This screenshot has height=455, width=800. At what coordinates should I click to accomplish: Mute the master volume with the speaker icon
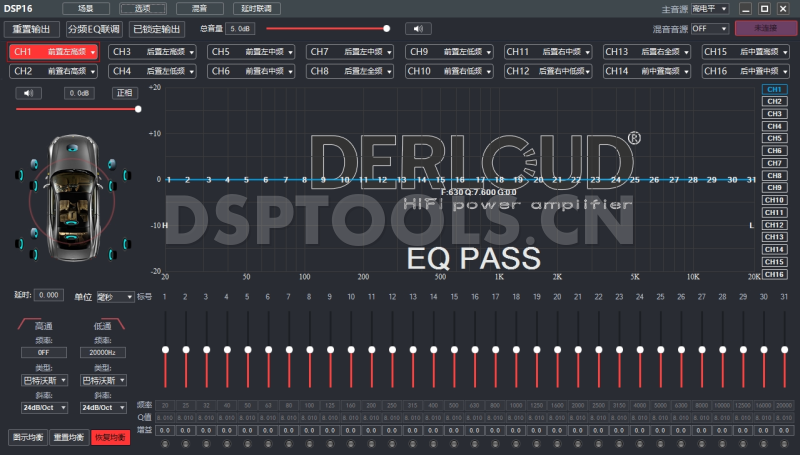tap(418, 29)
